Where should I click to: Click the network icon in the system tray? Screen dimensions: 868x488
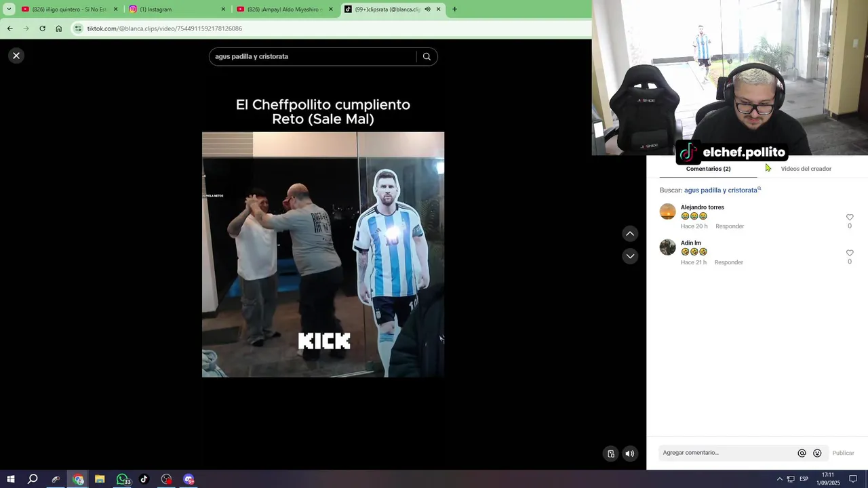tap(791, 479)
